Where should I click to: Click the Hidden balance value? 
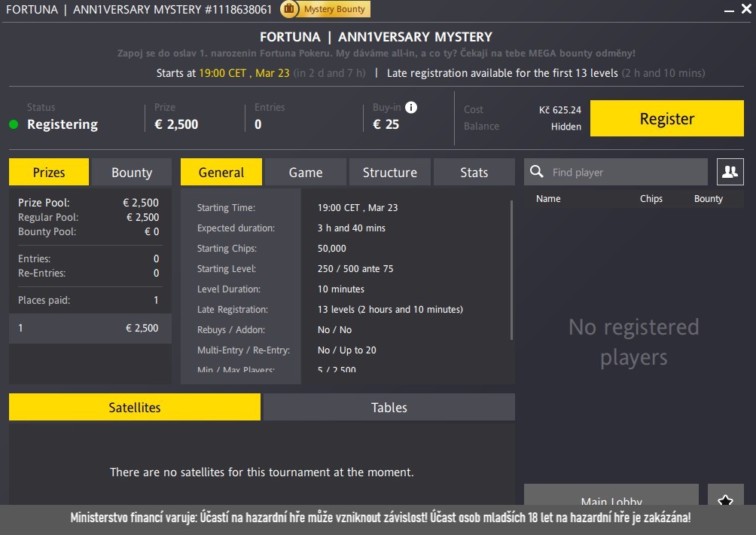coord(566,127)
